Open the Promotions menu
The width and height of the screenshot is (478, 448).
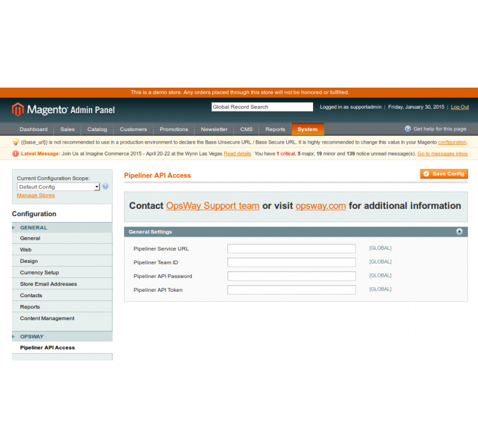coord(174,129)
